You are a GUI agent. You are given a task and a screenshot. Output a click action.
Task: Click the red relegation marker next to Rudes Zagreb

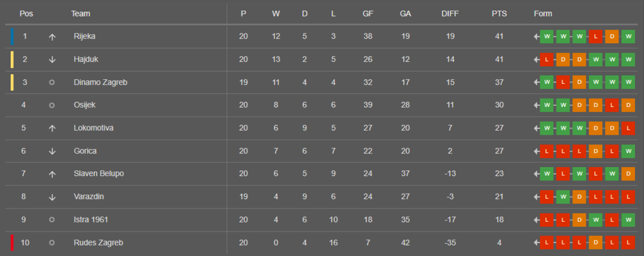click(12, 243)
